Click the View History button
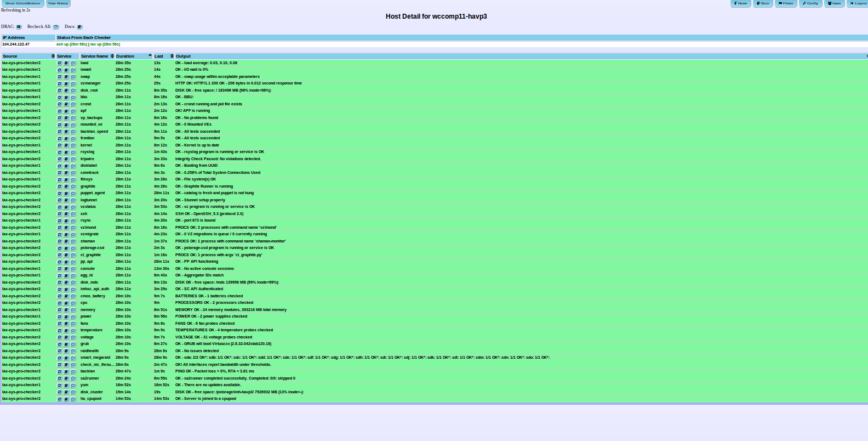This screenshot has height=441, width=868. pos(58,3)
